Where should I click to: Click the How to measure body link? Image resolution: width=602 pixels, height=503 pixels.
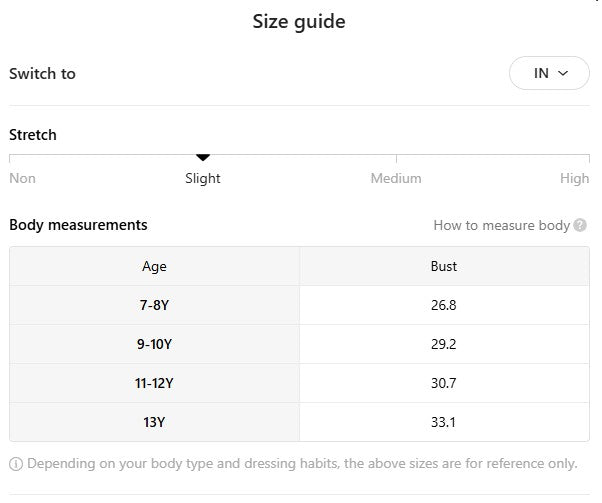pos(501,225)
